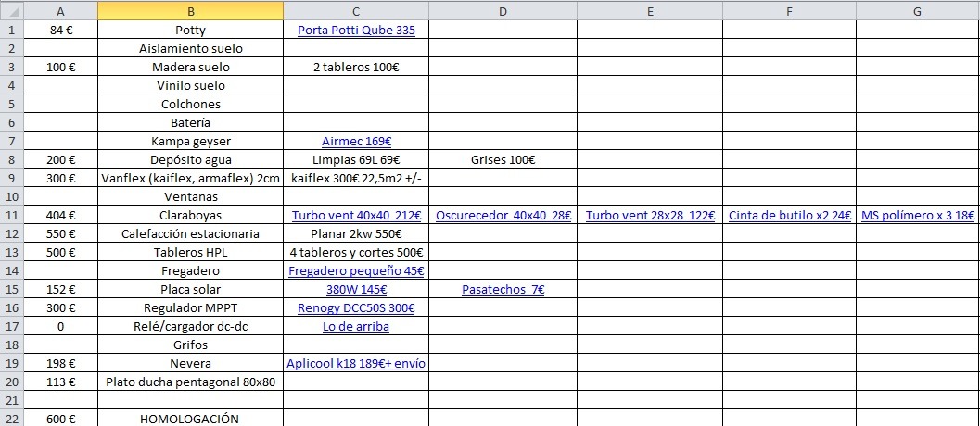Select column F header
Image resolution: width=980 pixels, height=426 pixels.
click(789, 10)
